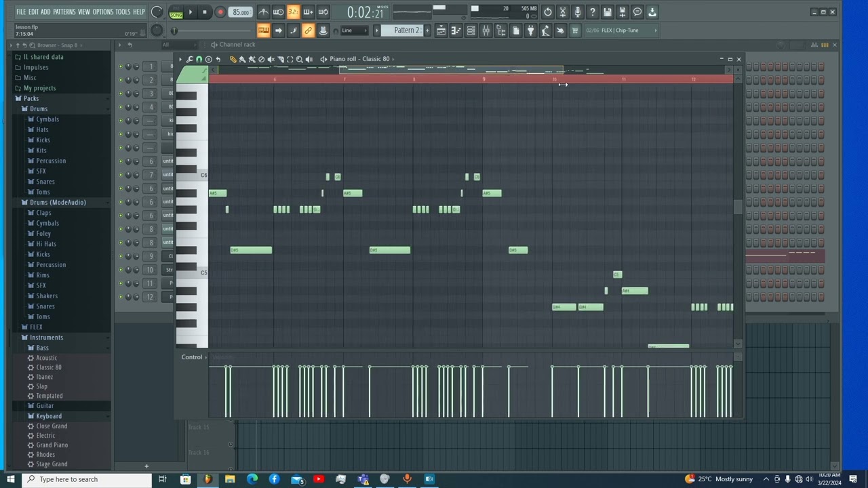This screenshot has height=488, width=868.
Task: Toggle the wait-for-input icon
Action: click(x=278, y=12)
